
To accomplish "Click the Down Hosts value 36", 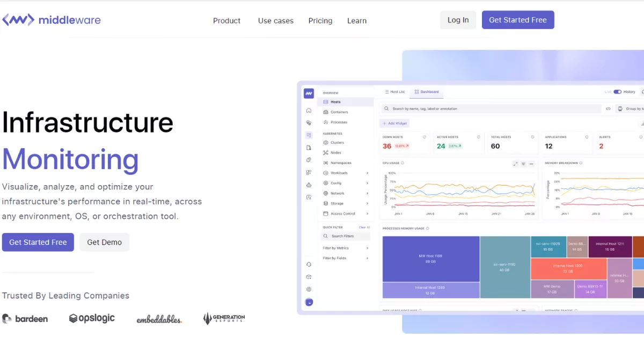I will click(x=387, y=146).
